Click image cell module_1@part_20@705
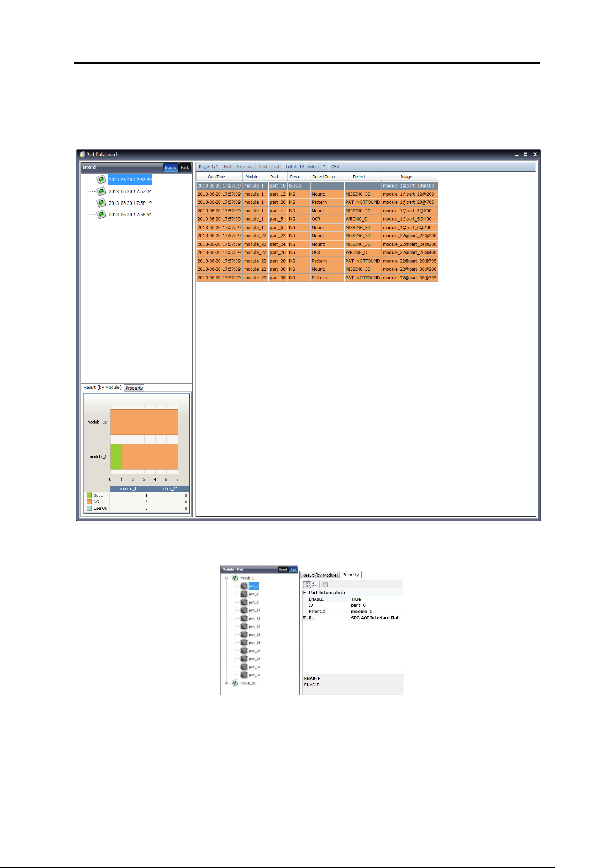This screenshot has width=614, height=868. point(410,202)
